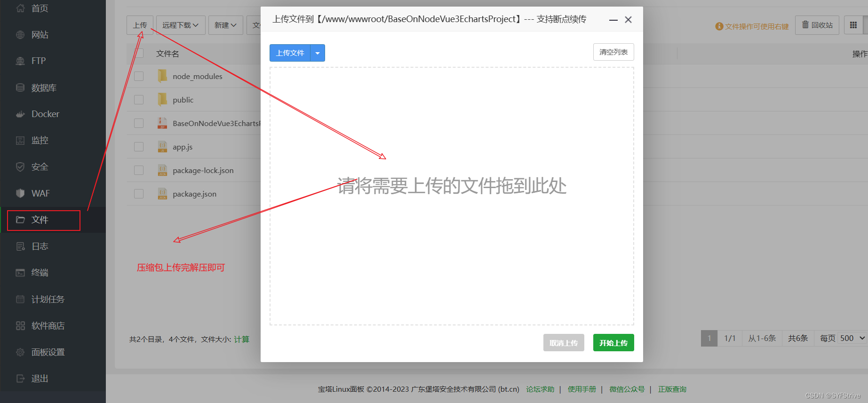Open the 论坛求助 footer link

click(x=540, y=389)
